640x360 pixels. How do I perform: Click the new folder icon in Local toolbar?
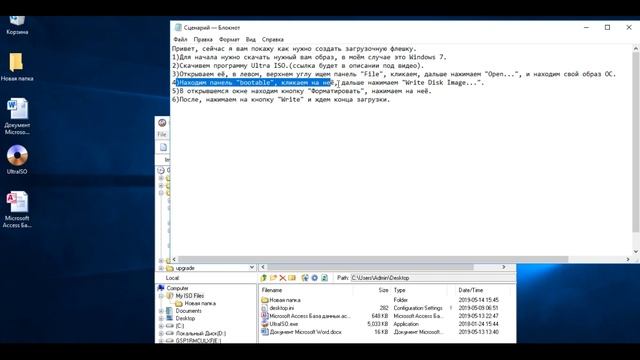(273, 278)
